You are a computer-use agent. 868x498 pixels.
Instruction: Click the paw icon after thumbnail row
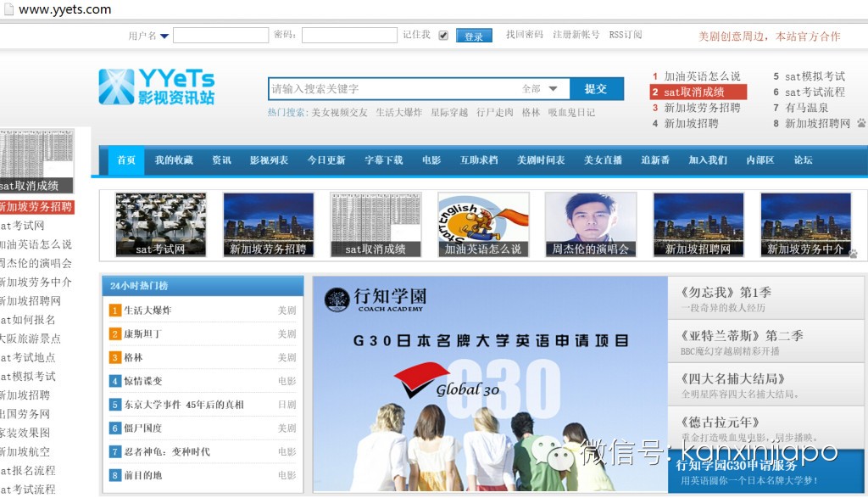pos(853,253)
